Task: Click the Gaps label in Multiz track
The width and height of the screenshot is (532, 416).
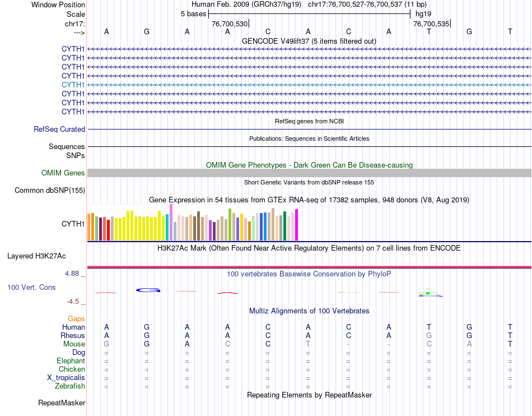Action: tap(76, 318)
